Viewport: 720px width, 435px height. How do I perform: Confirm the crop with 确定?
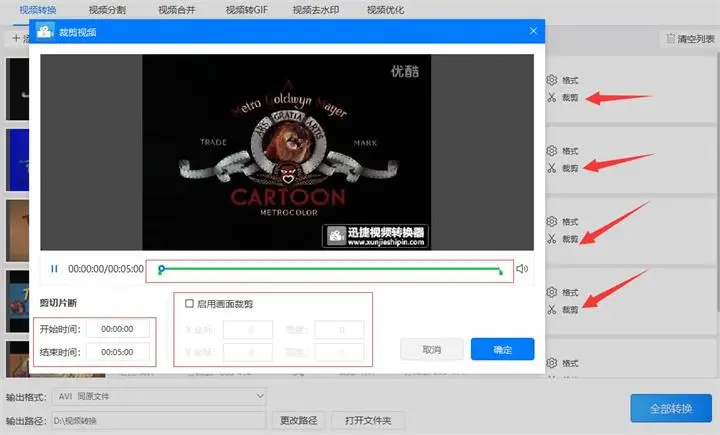502,349
